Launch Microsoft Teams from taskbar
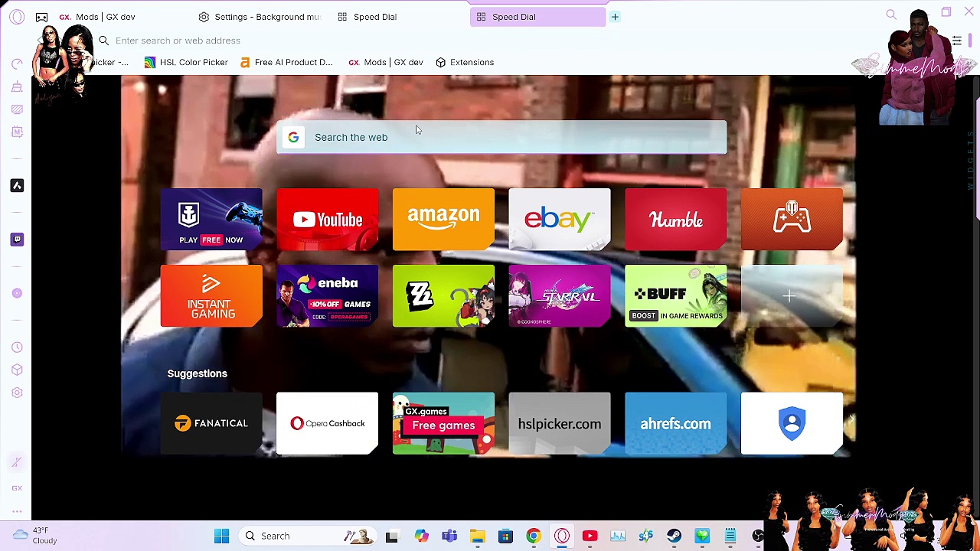 [x=449, y=536]
